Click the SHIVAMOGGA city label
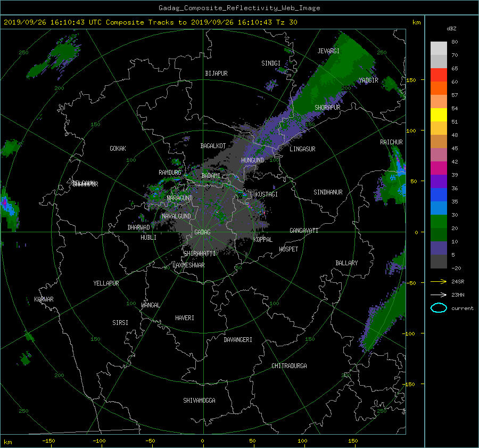Screen dimensions: 479x448 point(199,401)
